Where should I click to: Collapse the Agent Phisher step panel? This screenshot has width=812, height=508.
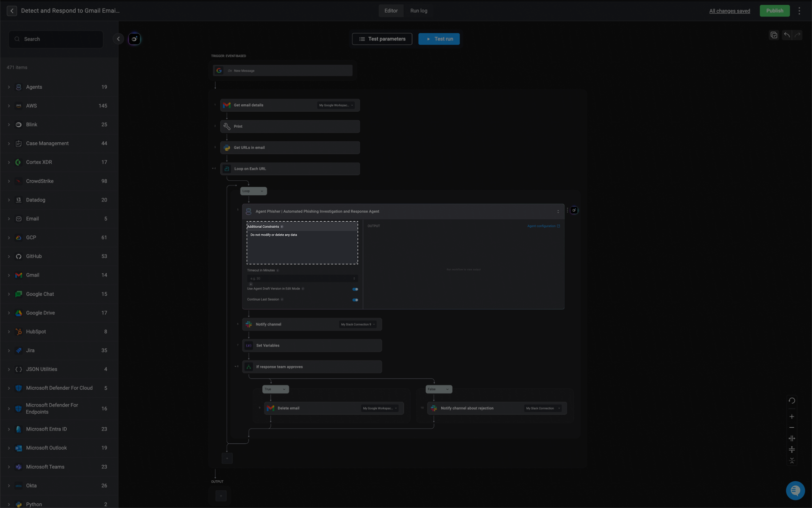tap(558, 211)
